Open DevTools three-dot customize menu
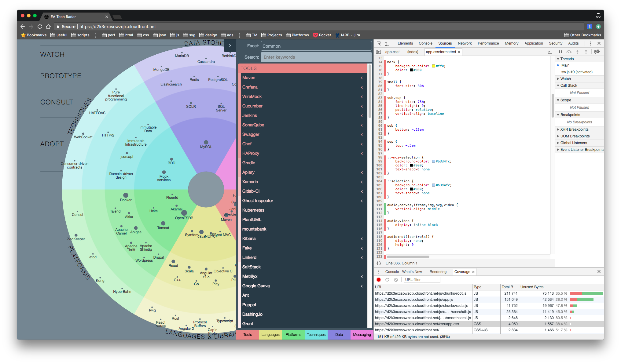This screenshot has width=621, height=364. (x=590, y=43)
